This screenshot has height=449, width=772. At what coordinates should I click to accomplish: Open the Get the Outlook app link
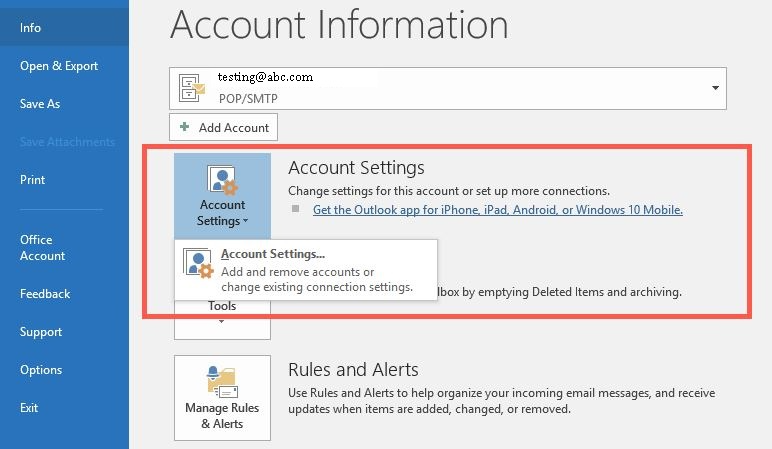[498, 210]
